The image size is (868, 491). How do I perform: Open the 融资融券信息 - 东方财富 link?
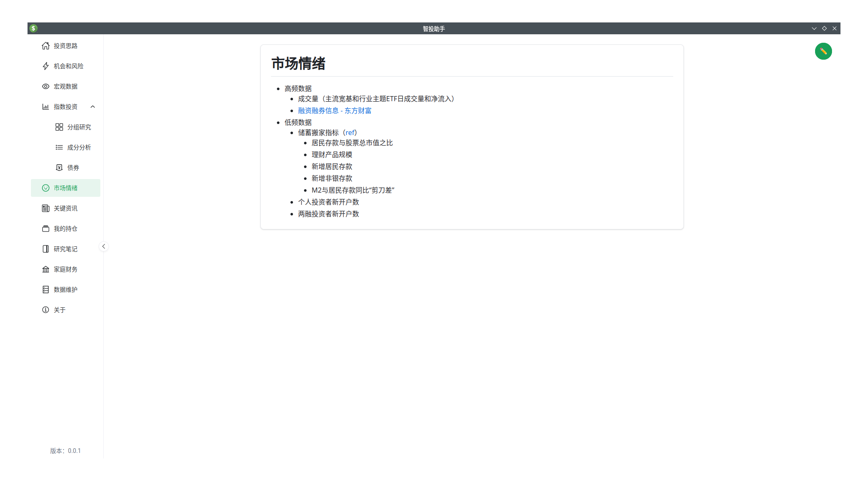pos(334,110)
